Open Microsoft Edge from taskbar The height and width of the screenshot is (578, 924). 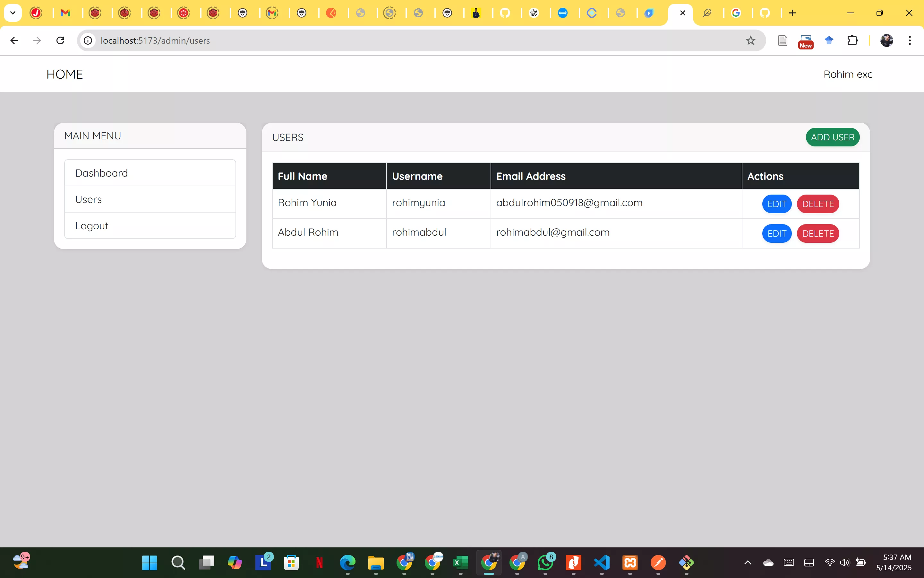(x=347, y=563)
